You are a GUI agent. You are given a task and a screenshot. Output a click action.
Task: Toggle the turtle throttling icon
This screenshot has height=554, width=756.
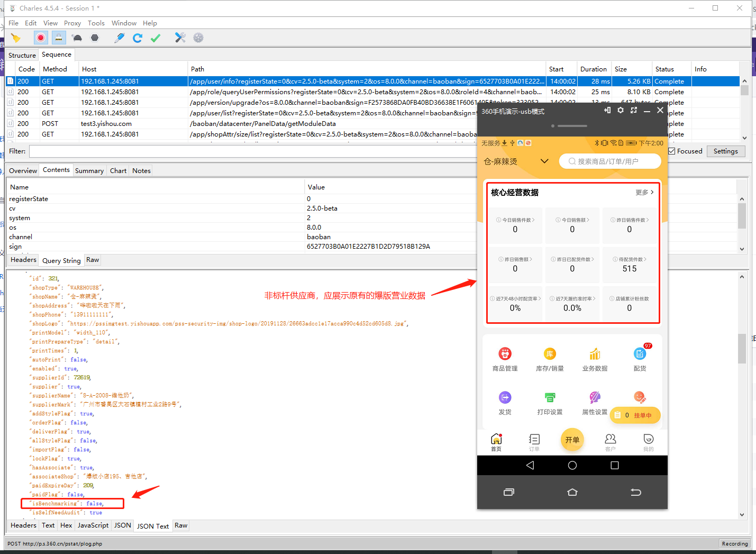[77, 38]
